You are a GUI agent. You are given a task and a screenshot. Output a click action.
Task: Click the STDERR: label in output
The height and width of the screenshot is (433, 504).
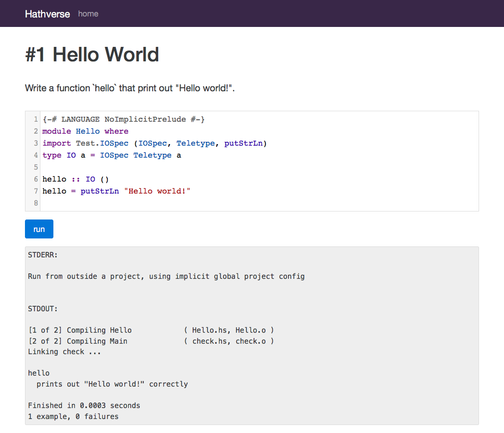point(43,255)
